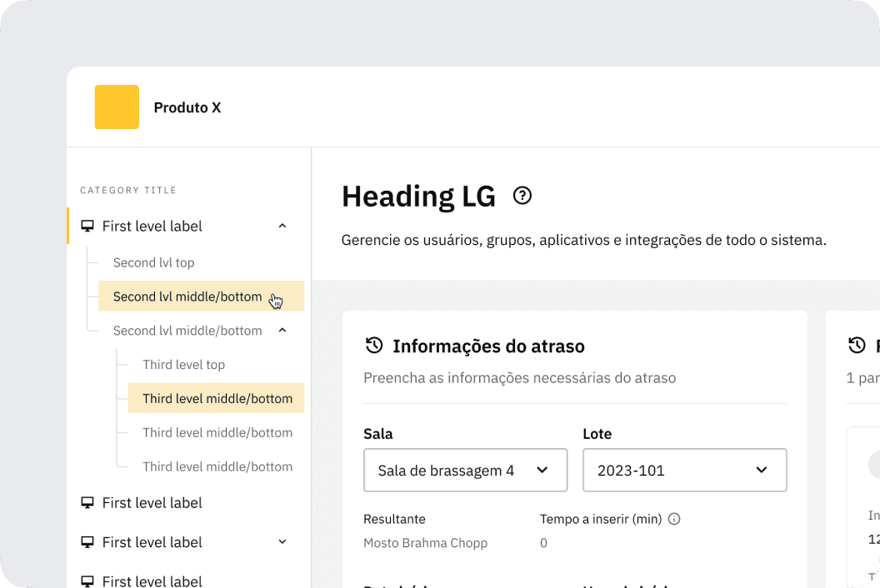Image resolution: width=880 pixels, height=588 pixels.
Task: Collapse the Second lvl middle/bottom submenu chevron
Action: click(x=282, y=331)
